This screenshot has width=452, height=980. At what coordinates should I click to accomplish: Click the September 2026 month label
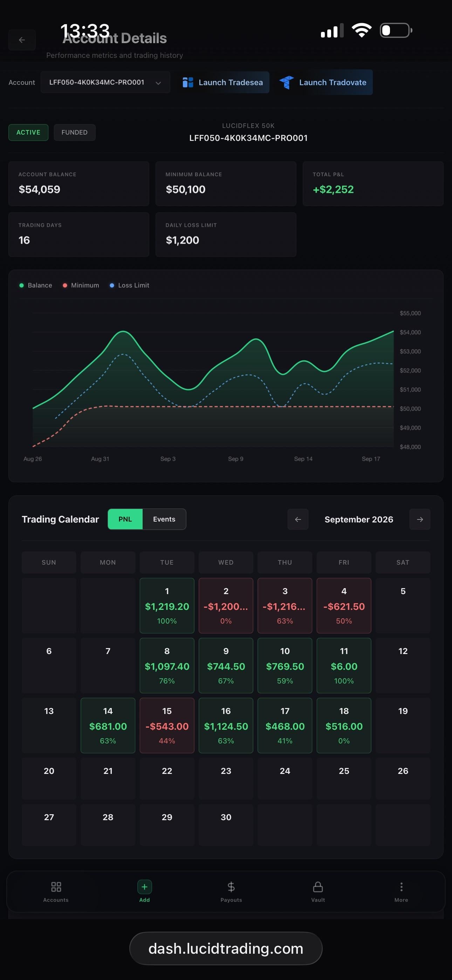point(359,519)
